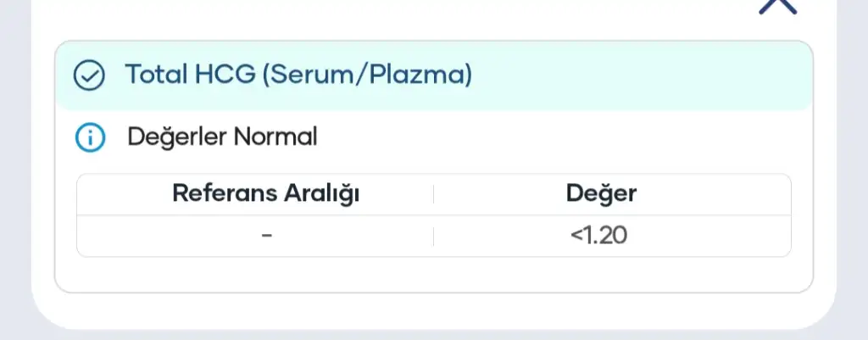Click the checkmark circle icon beside Total HCG
Image resolution: width=868 pixels, height=340 pixels.
(88, 75)
